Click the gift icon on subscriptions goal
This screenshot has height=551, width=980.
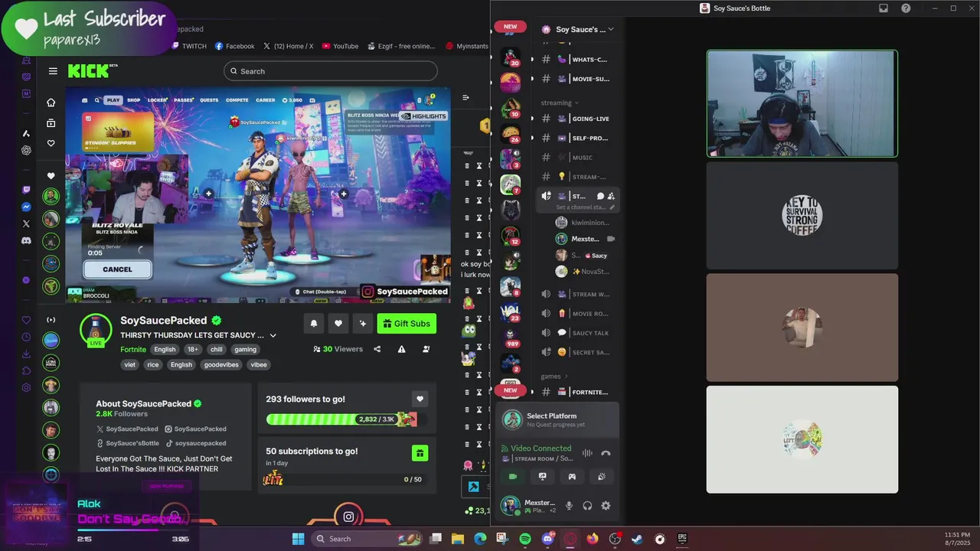[420, 453]
